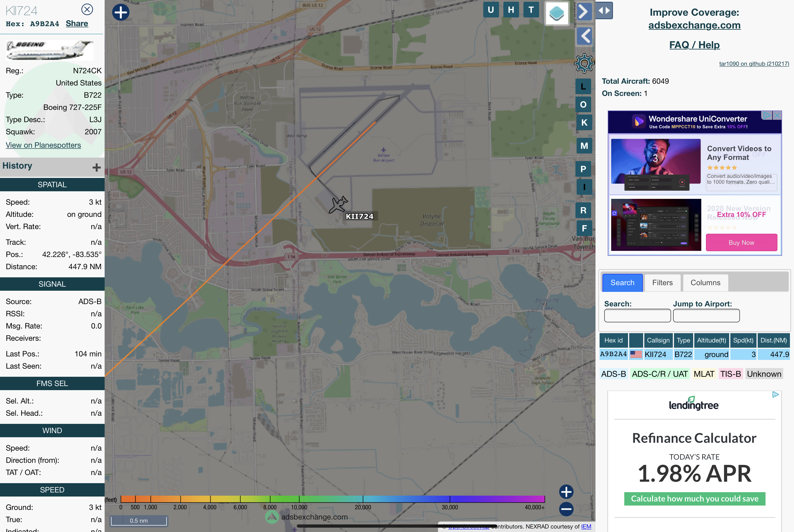This screenshot has width=794, height=532.
Task: Click the KII724 map label
Action: pos(360,217)
